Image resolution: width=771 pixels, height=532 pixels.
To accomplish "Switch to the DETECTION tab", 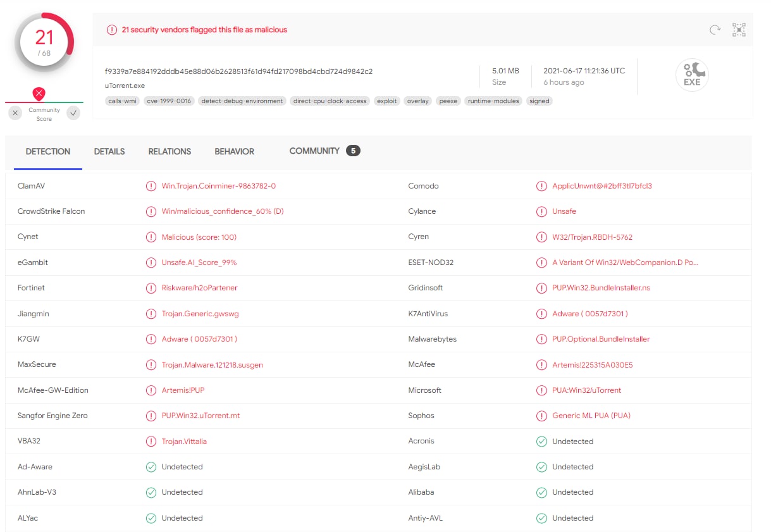I will (48, 152).
